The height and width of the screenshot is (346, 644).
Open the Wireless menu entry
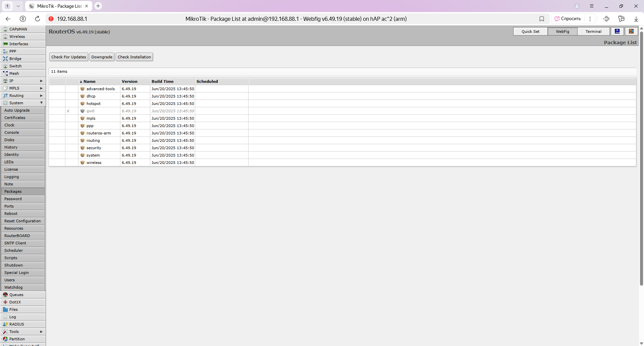pyautogui.click(x=23, y=37)
